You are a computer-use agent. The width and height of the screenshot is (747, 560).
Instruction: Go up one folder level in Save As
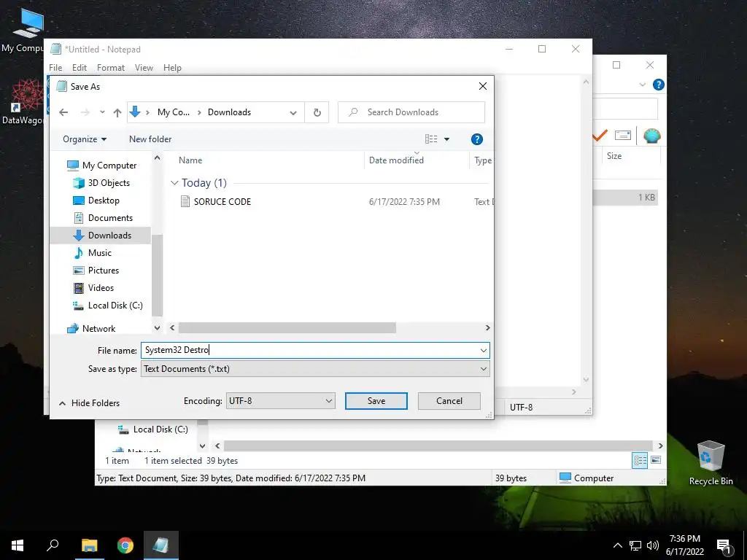[117, 112]
